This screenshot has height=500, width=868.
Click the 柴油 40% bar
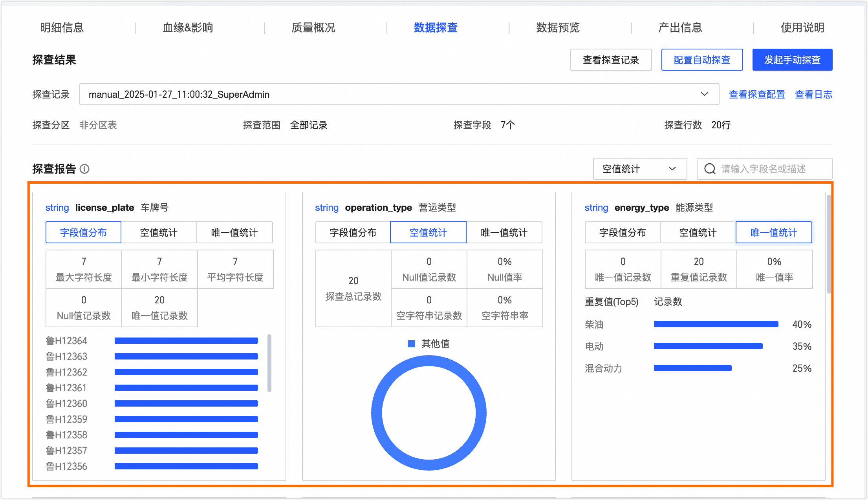pos(716,324)
